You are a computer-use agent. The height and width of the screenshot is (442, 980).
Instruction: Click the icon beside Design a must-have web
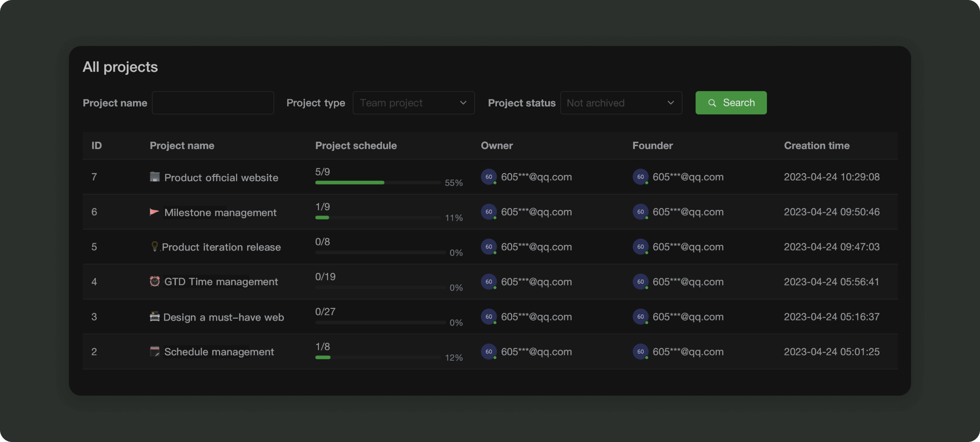(154, 317)
